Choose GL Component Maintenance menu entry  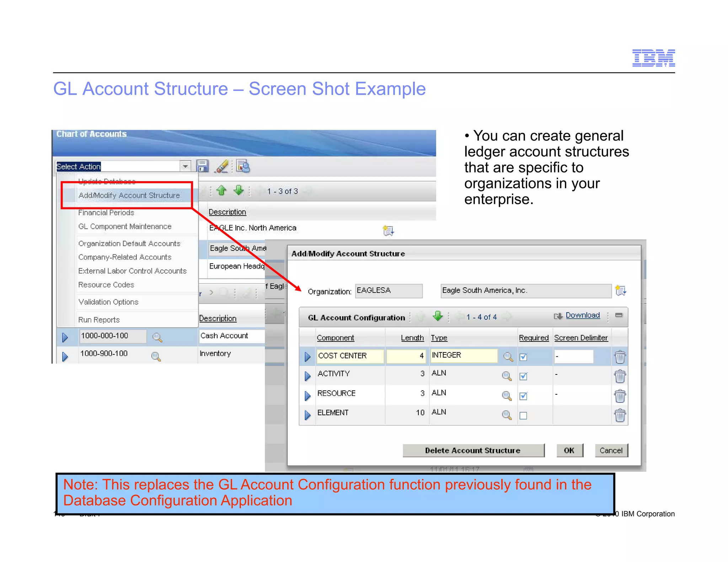coord(125,226)
